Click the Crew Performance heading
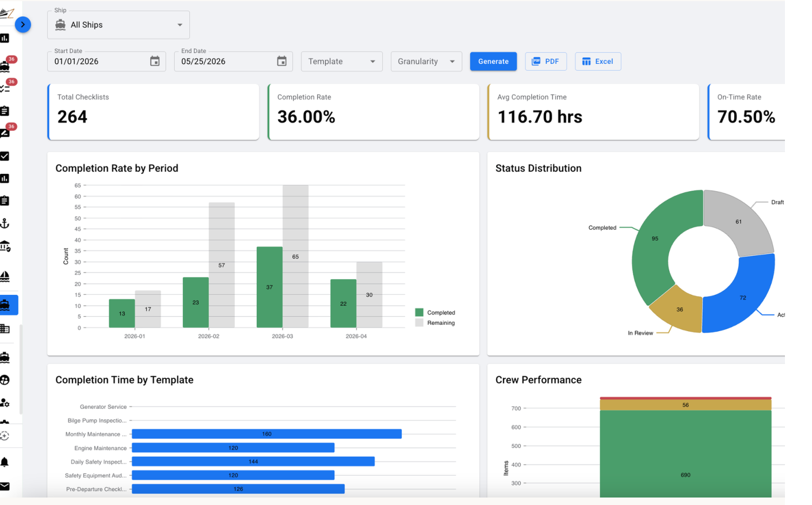 click(x=539, y=380)
